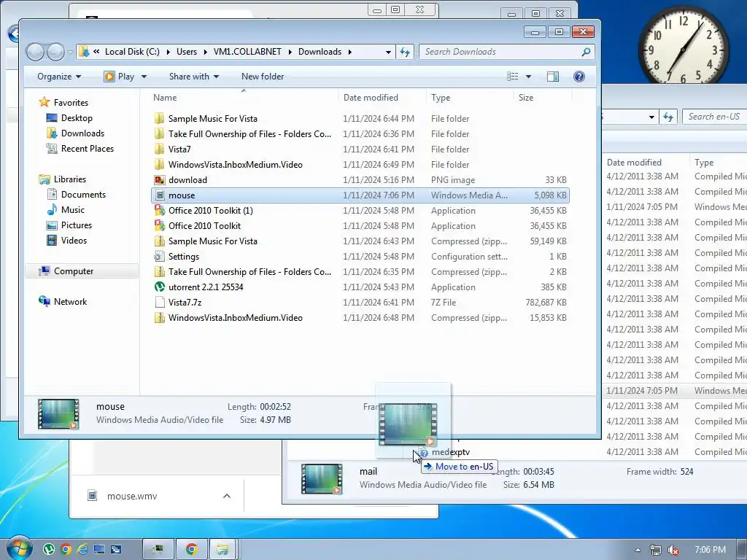
Task: Click New folder in toolbar
Action: coord(263,77)
